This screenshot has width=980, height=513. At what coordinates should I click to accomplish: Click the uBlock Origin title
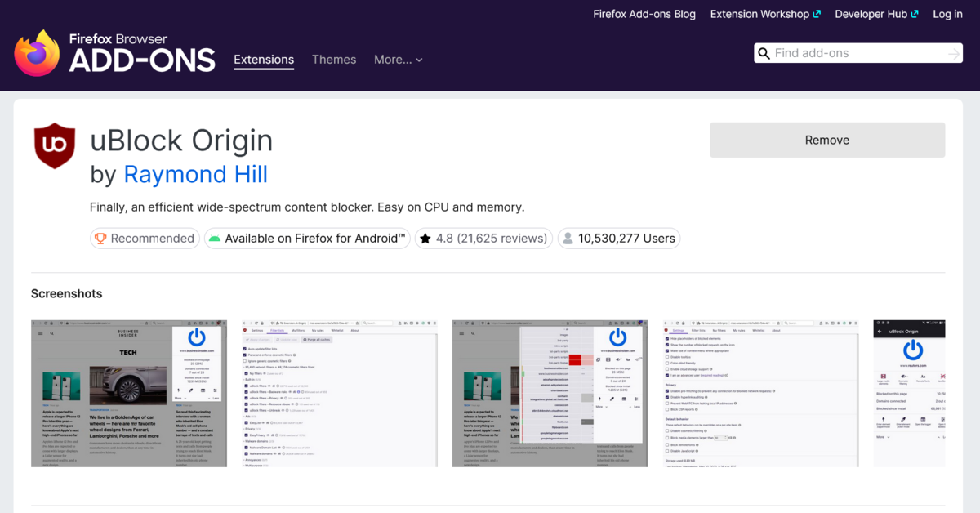point(181,141)
